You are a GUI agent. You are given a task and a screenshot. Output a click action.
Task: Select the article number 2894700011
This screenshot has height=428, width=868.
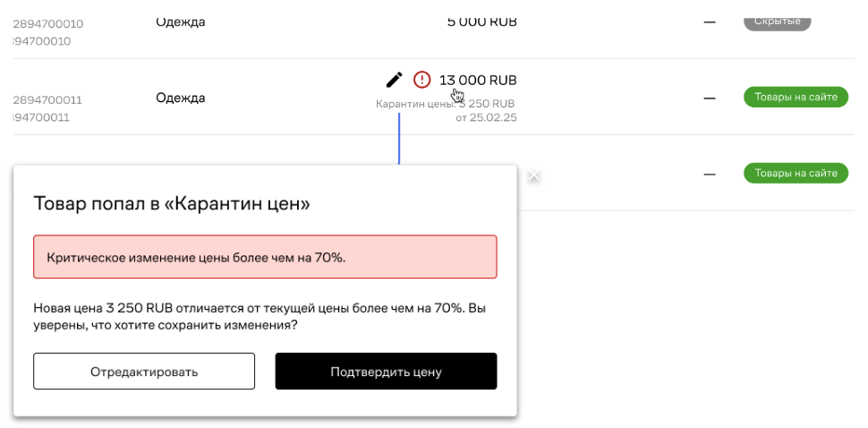(x=47, y=100)
